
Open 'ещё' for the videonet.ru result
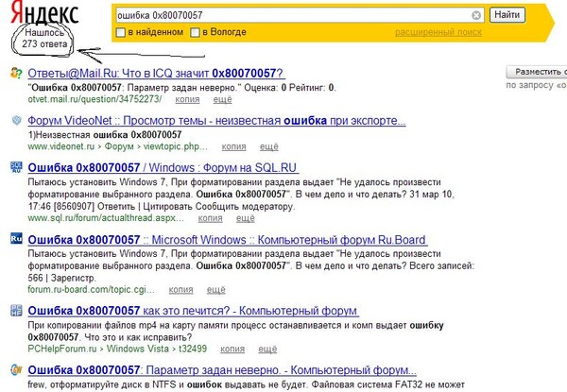coord(269,146)
